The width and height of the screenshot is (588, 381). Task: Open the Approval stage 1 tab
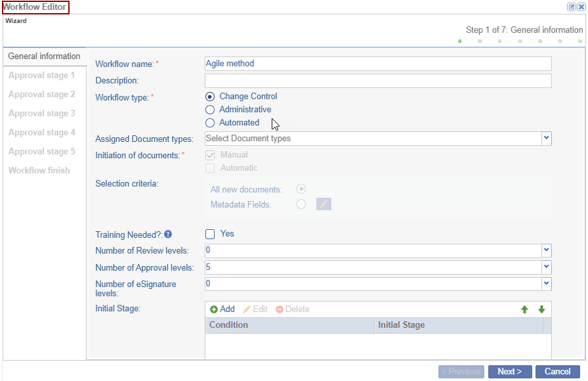pos(42,76)
